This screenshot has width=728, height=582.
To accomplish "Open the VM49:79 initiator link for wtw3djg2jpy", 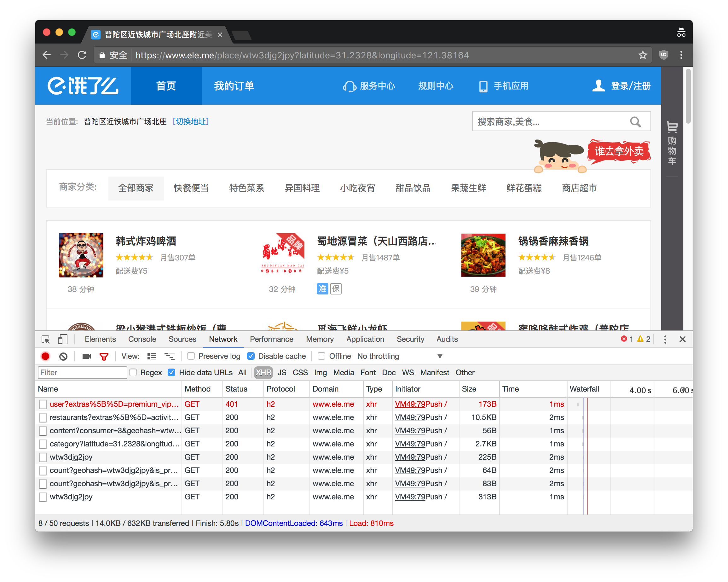I will tap(410, 457).
